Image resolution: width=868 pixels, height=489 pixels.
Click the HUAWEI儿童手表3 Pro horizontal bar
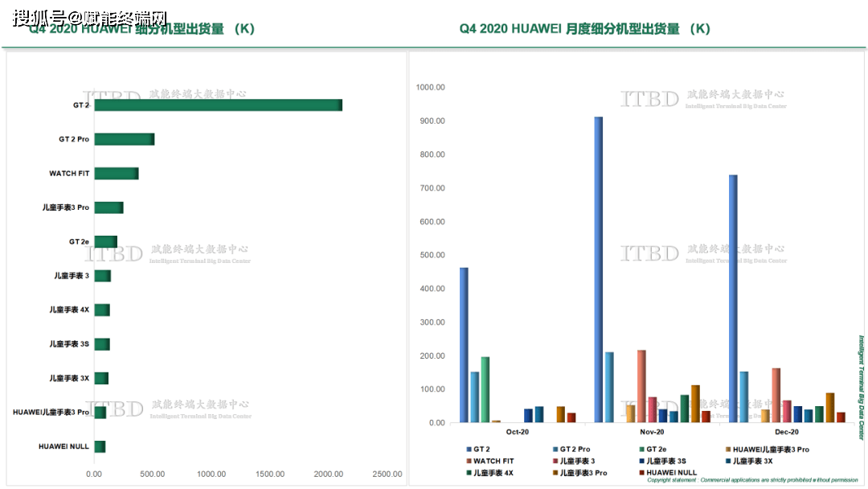pos(100,413)
